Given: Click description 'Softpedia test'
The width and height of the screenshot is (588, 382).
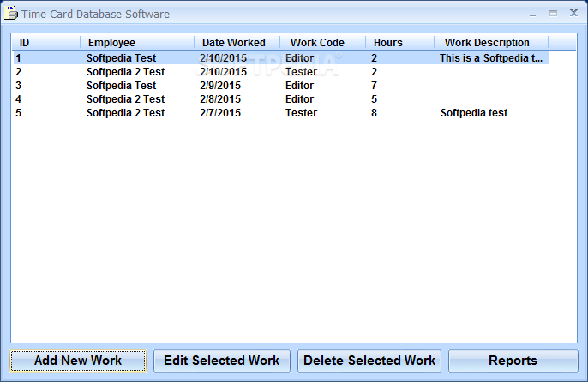Looking at the screenshot, I should pyautogui.click(x=474, y=113).
